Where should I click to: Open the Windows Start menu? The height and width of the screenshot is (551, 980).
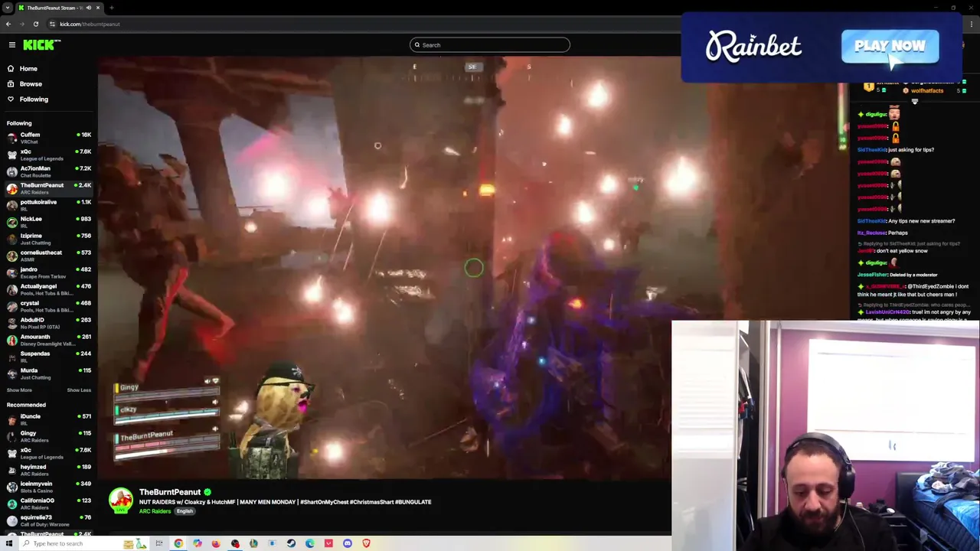[9, 543]
